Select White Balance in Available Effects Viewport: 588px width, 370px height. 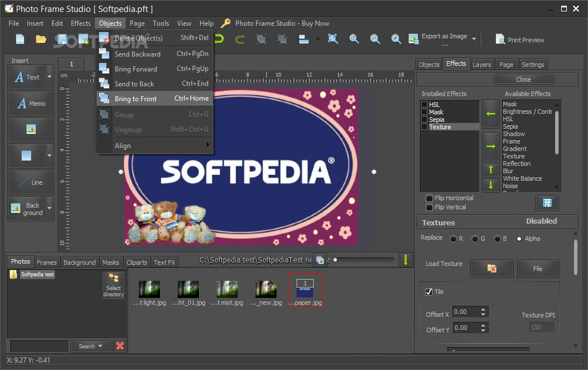pyautogui.click(x=522, y=178)
